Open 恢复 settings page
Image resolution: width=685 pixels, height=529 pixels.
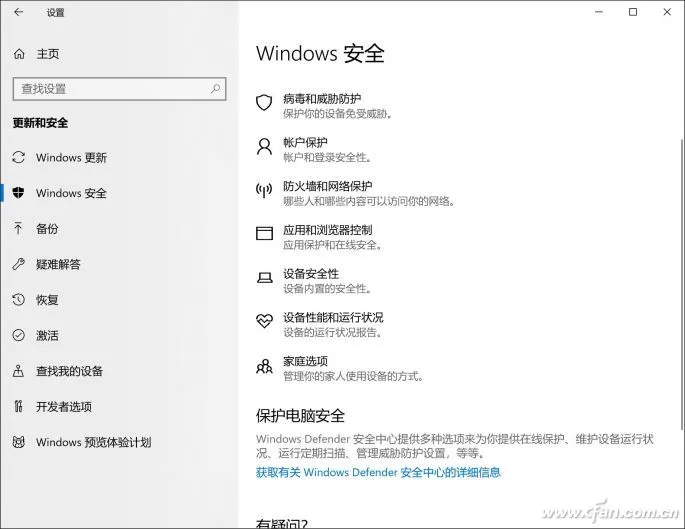coord(47,300)
